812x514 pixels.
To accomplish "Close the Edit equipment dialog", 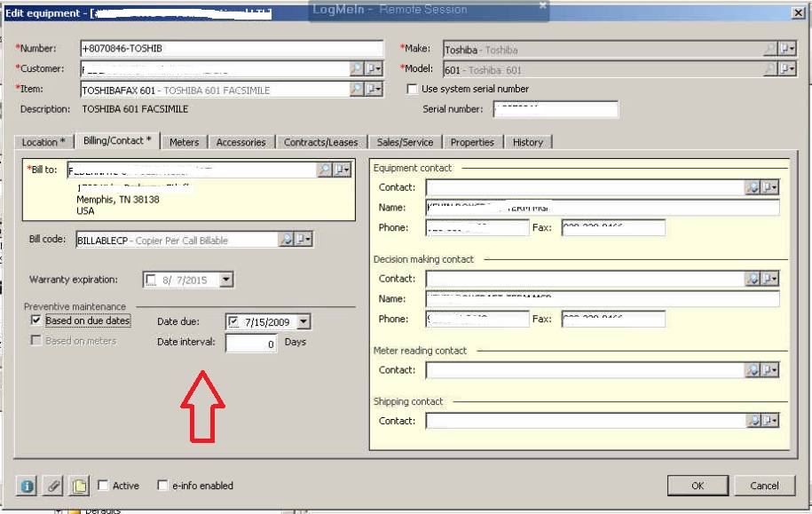I will tap(799, 12).
